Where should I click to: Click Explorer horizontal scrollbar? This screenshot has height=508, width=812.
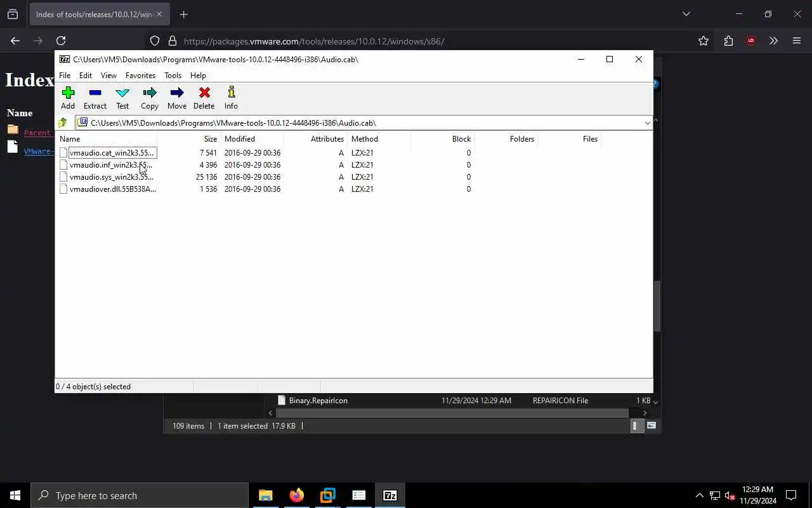coord(452,413)
